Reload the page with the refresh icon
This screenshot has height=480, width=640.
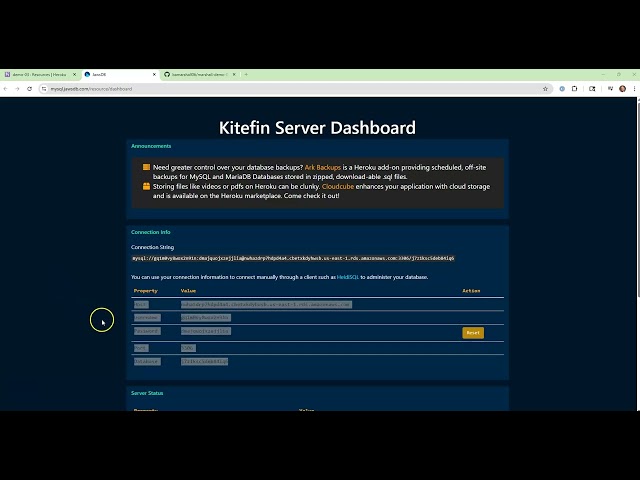click(29, 88)
